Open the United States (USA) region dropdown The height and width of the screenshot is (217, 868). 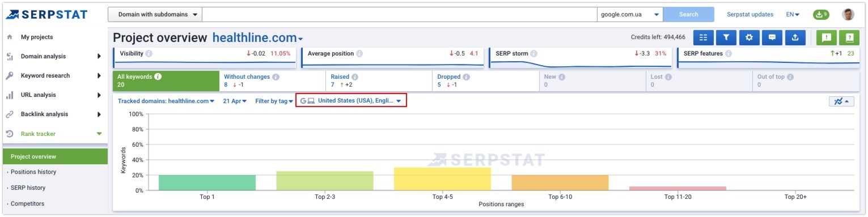(352, 101)
